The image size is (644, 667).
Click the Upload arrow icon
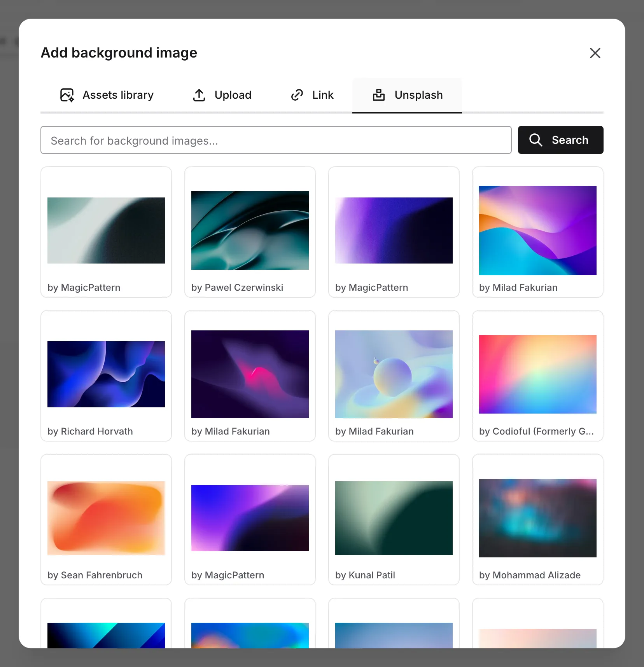199,95
